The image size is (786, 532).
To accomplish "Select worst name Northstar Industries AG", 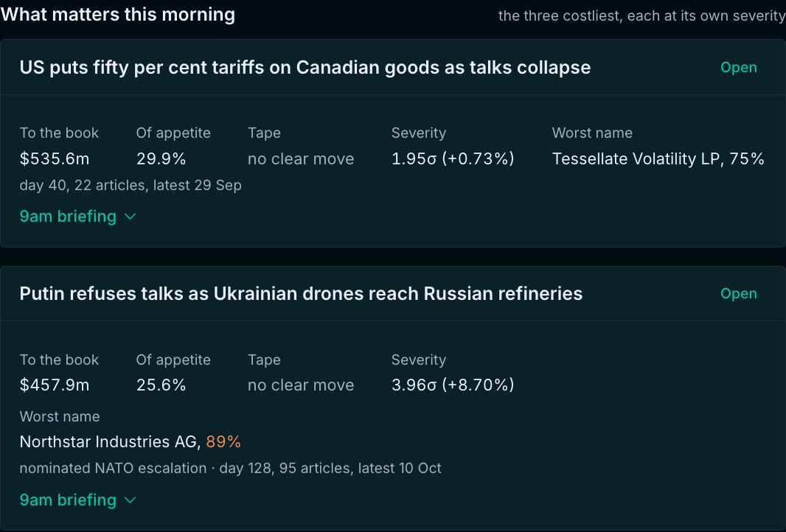I will [110, 442].
